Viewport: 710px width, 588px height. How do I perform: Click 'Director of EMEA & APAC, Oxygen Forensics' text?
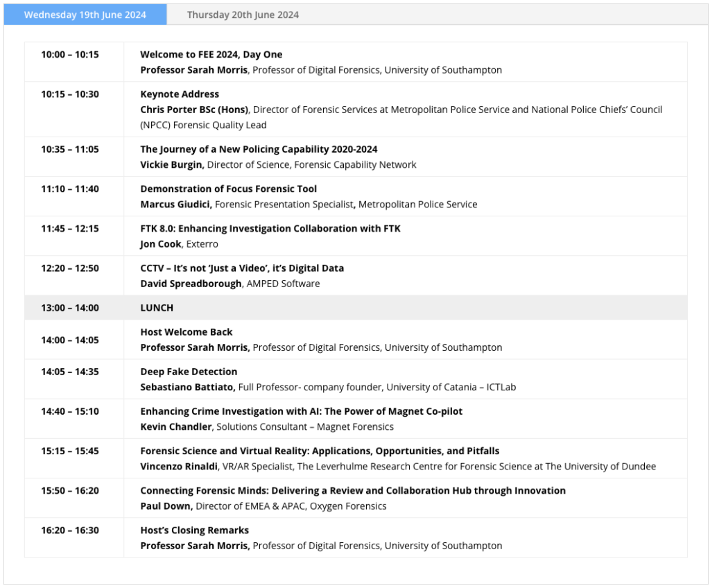291,506
